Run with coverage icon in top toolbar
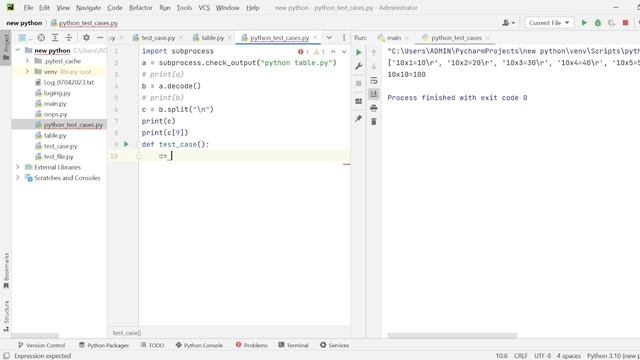 pos(611,23)
